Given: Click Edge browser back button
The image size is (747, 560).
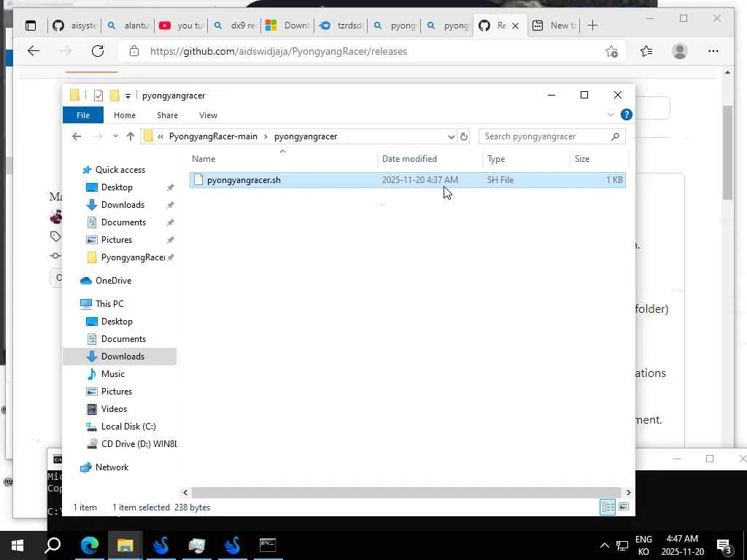Looking at the screenshot, I should point(34,51).
